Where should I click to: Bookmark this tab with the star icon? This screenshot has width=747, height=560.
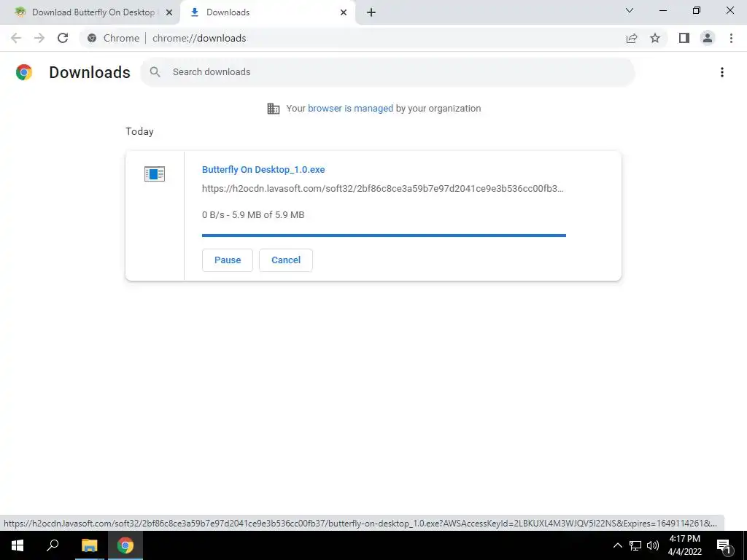click(x=655, y=38)
